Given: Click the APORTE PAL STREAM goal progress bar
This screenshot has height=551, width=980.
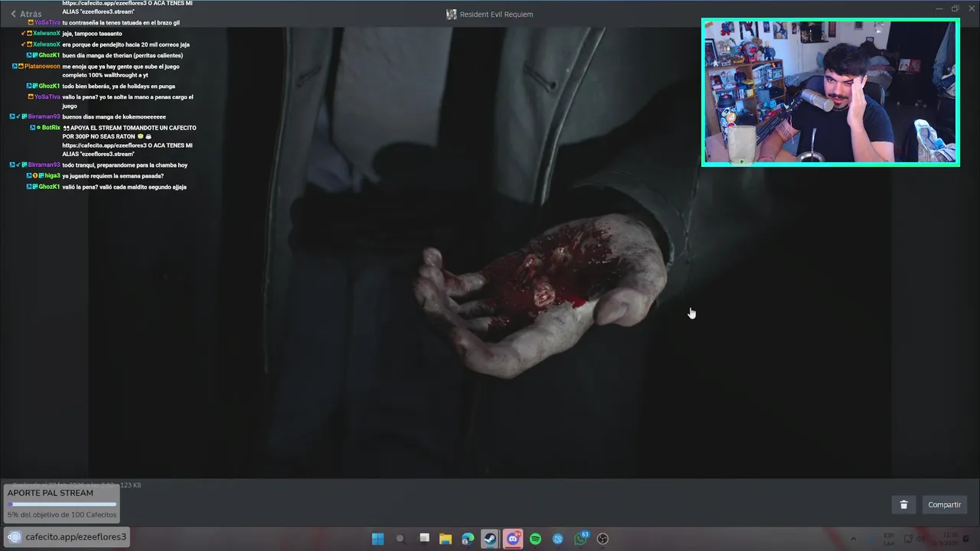Looking at the screenshot, I should pos(62,504).
